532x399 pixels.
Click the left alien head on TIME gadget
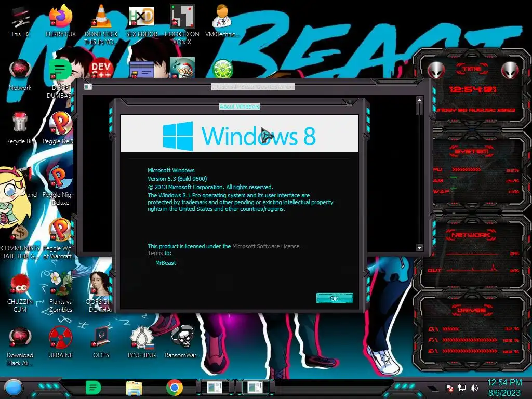[x=436, y=71]
